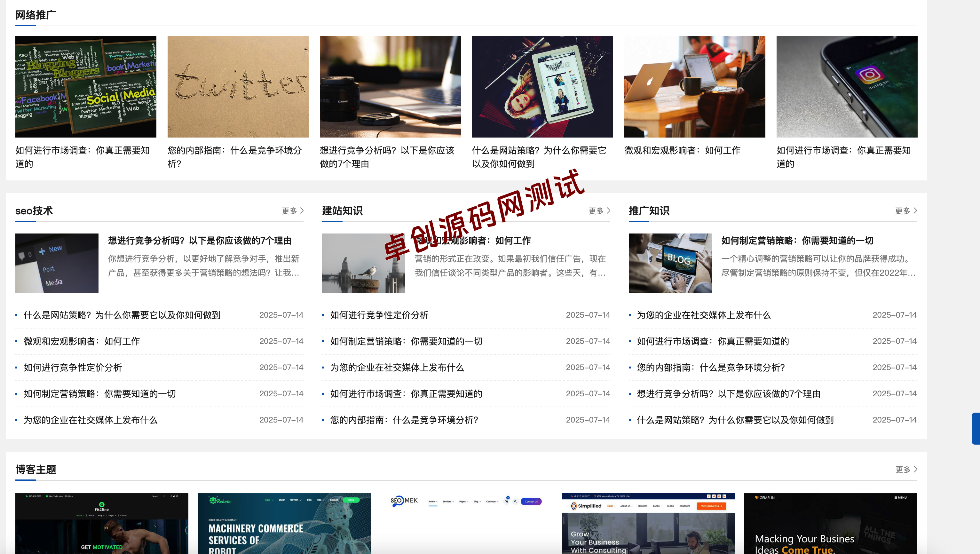Image resolution: width=980 pixels, height=554 pixels.
Task: Open the GEMSUN theme preview
Action: (831, 524)
